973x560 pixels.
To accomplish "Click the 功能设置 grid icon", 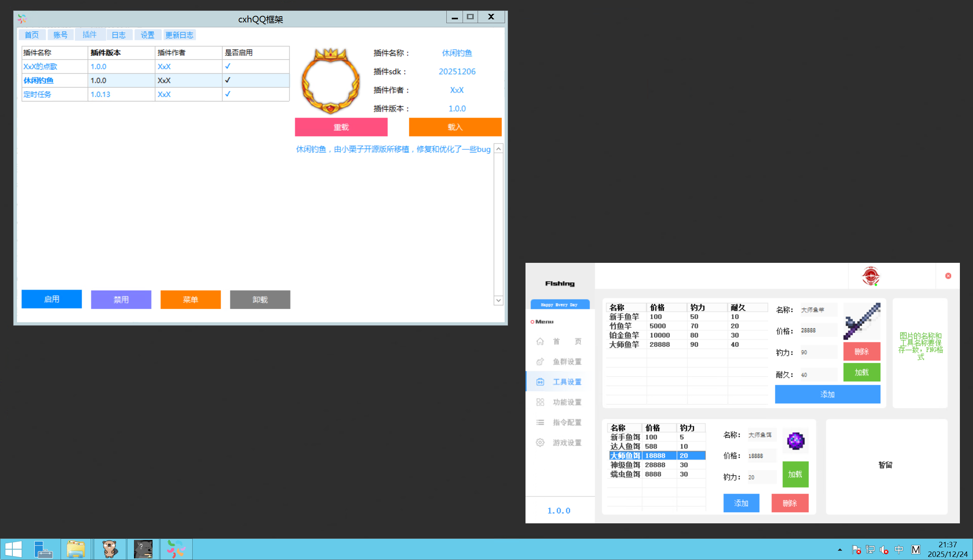I will [540, 402].
